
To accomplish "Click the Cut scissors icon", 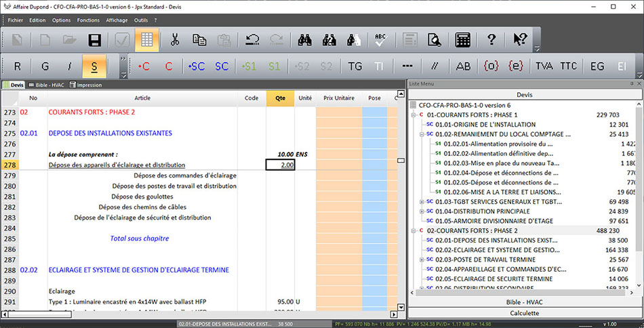I will (x=175, y=40).
